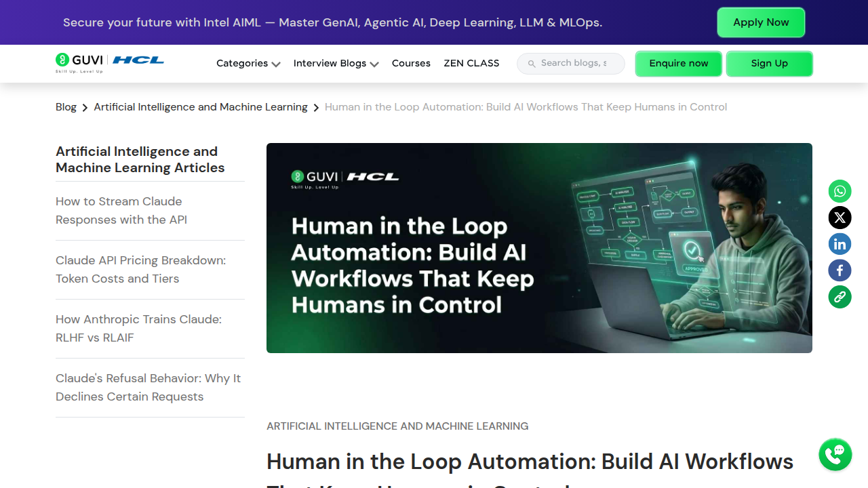Click the search magnifier icon

pyautogui.click(x=532, y=64)
